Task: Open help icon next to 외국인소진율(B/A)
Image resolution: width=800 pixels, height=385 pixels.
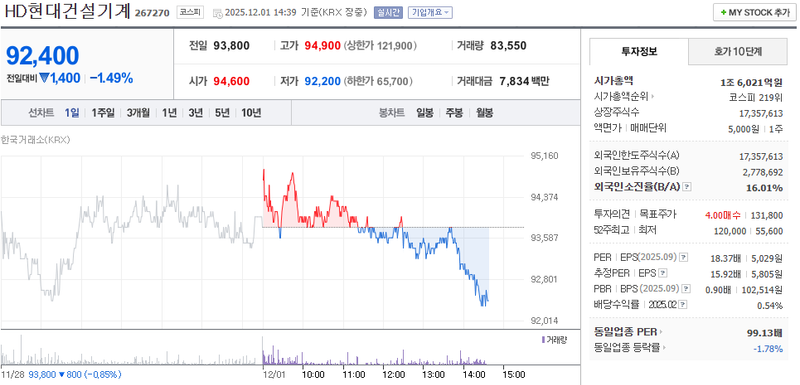Action: coord(687,187)
